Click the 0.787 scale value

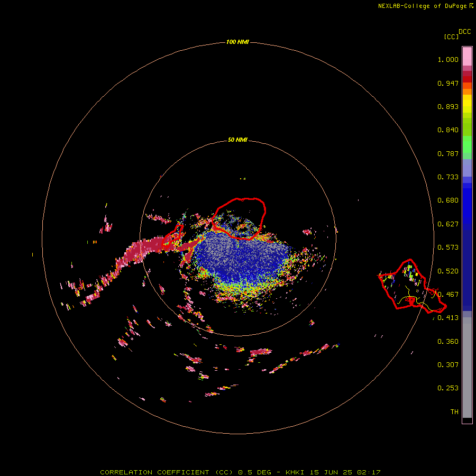pyautogui.click(x=448, y=153)
